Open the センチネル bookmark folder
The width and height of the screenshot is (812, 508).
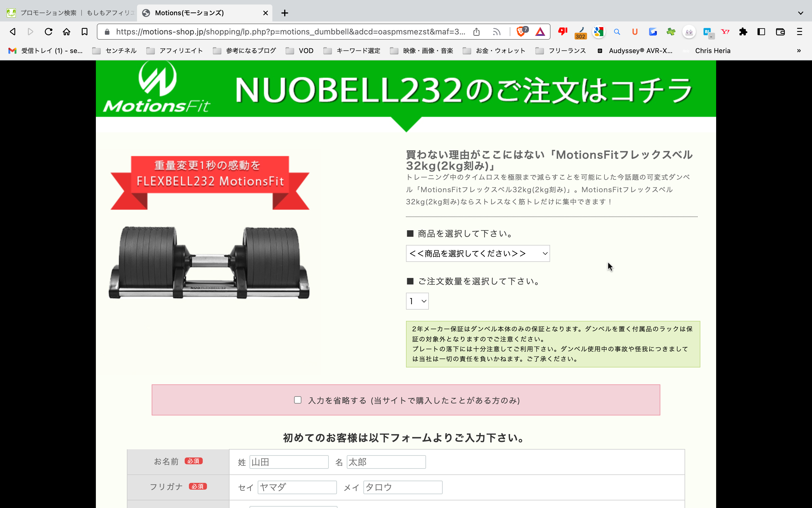(114, 51)
